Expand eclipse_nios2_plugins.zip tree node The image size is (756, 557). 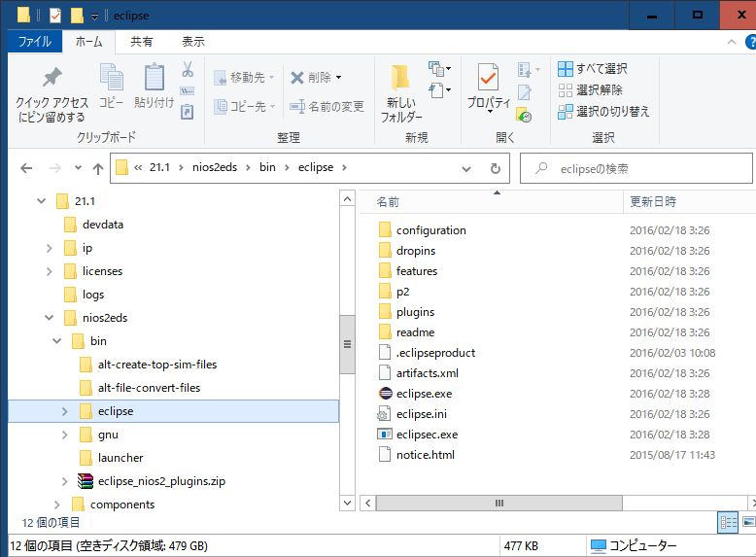pyautogui.click(x=64, y=481)
